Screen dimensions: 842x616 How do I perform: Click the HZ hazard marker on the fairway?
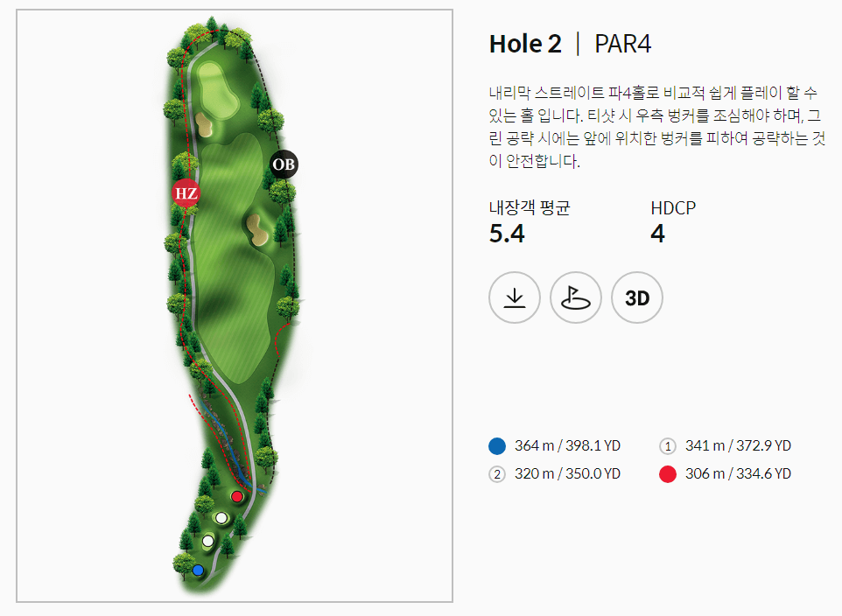click(x=186, y=193)
